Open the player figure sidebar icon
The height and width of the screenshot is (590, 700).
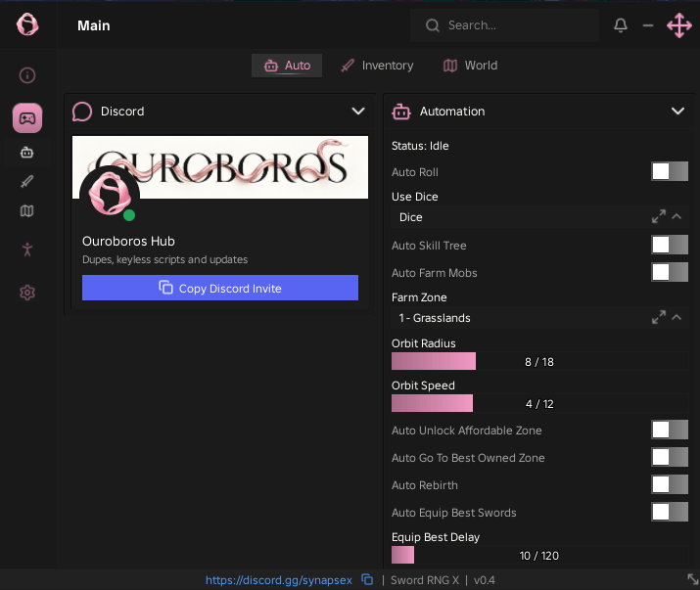pyautogui.click(x=27, y=250)
